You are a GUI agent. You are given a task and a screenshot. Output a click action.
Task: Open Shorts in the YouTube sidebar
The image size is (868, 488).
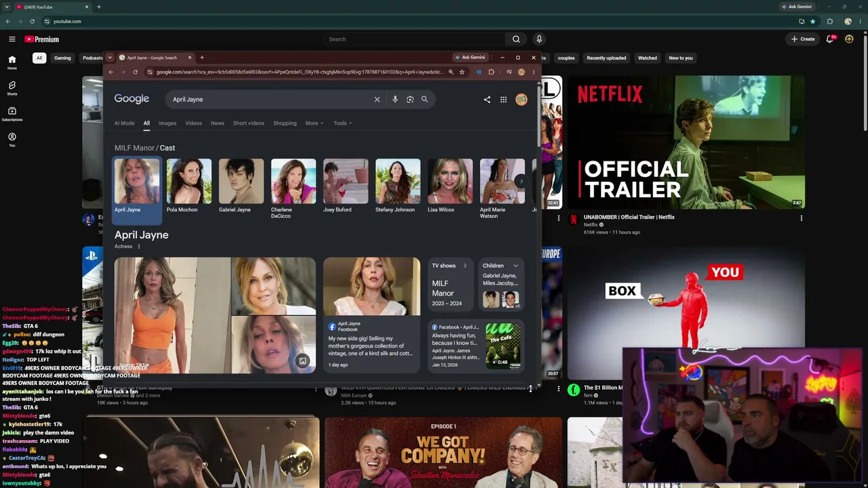(x=12, y=88)
